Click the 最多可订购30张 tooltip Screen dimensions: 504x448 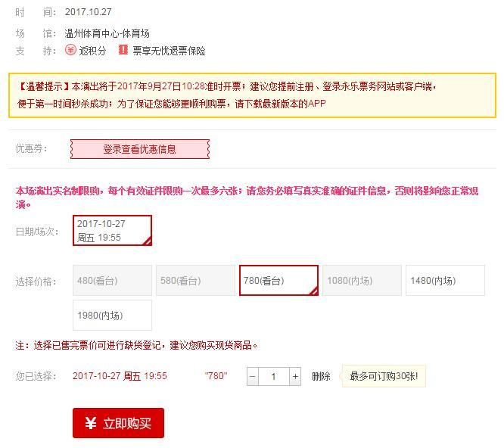pyautogui.click(x=384, y=376)
